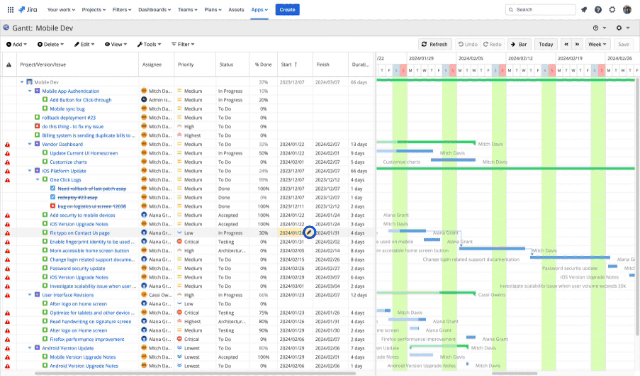Click the Highest priority icon on Billing system row
This screenshot has width=640, height=376.
pos(179,135)
